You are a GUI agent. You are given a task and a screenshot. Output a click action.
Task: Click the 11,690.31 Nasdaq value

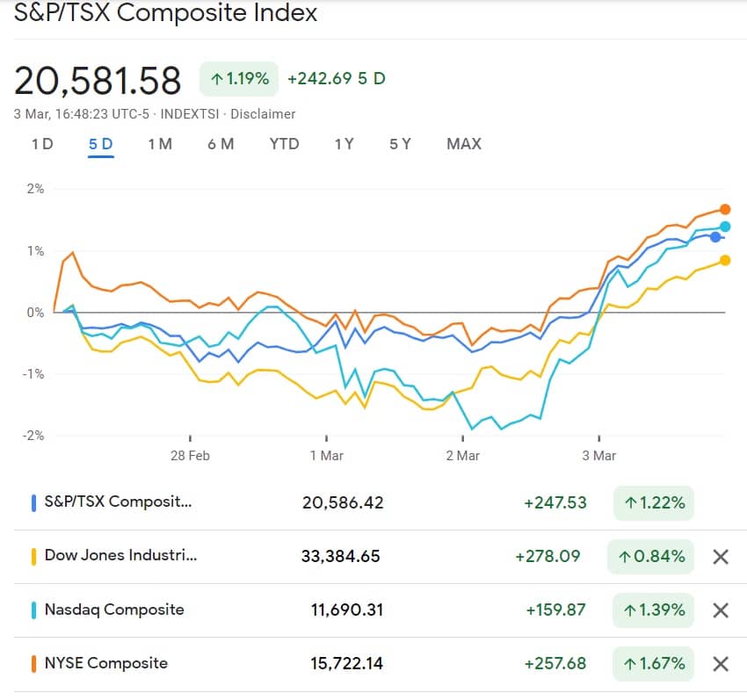347,610
